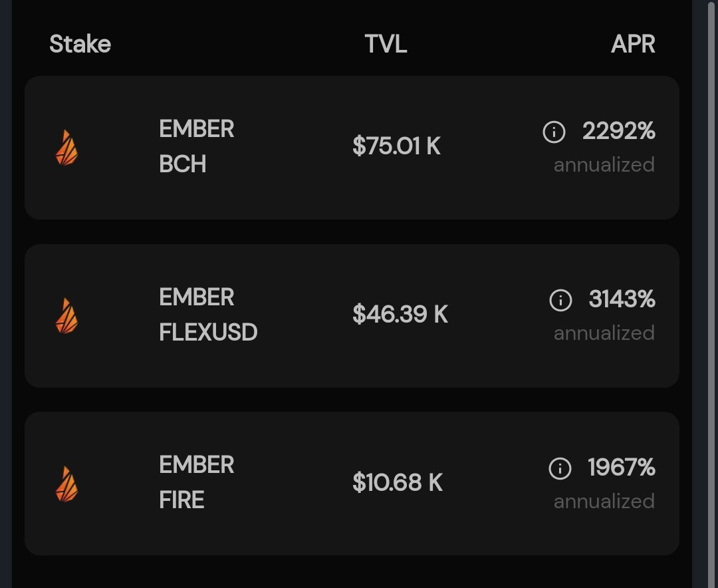
Task: Click the info icon beside 3143% APR
Action: (560, 300)
